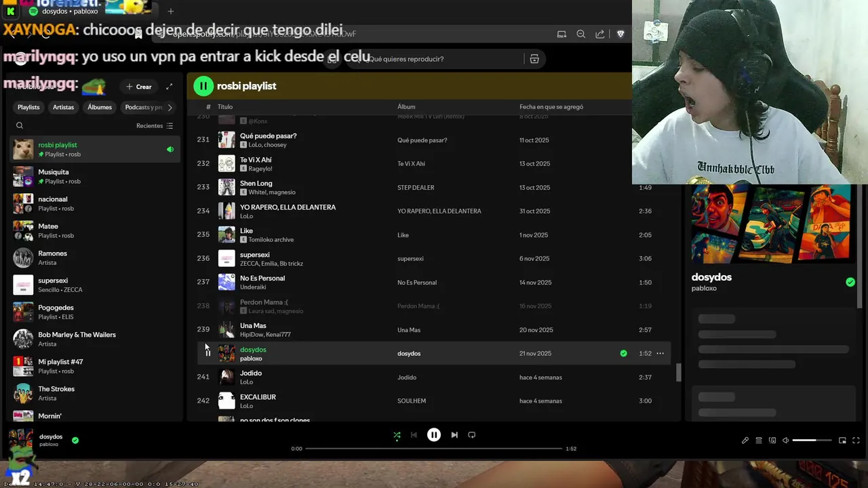The image size is (868, 488).
Task: Expand the library panel to full view
Action: (x=170, y=87)
